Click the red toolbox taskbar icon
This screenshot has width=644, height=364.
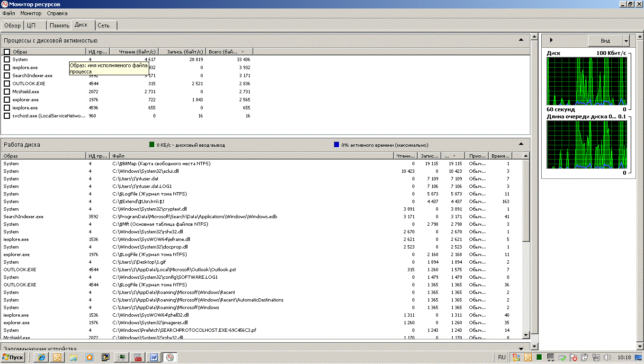pos(137,357)
